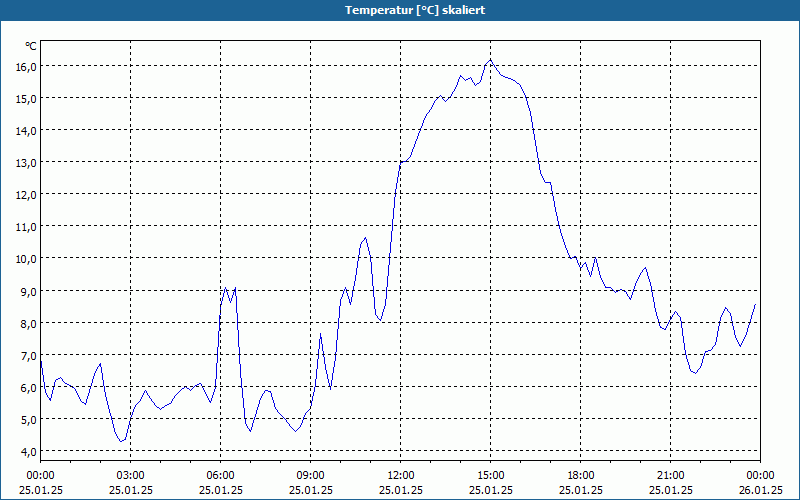This screenshot has height=500, width=800.
Task: Click the curve's end point near midnight
Action: (755, 305)
